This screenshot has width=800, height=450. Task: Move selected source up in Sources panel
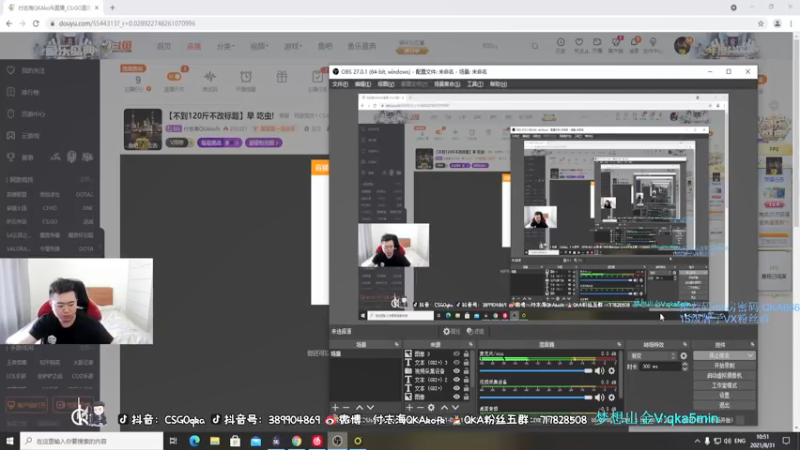pos(444,408)
